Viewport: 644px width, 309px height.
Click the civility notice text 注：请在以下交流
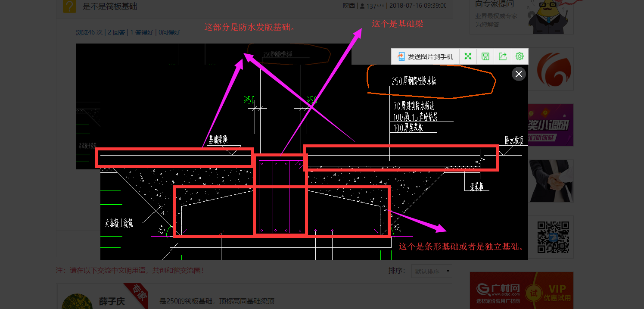point(130,271)
